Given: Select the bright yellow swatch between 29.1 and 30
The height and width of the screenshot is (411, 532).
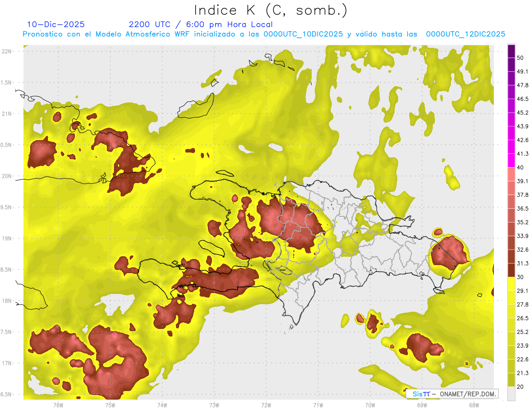Looking at the screenshot, I should pos(511,284).
